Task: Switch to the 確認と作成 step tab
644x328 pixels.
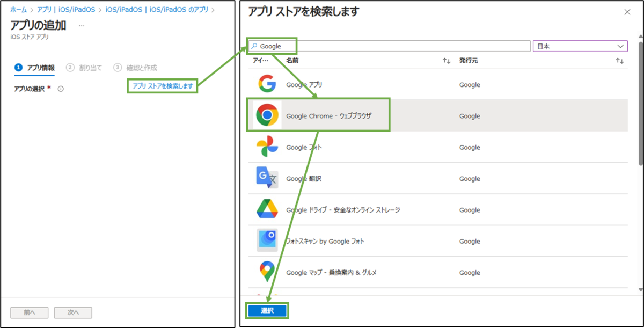Action: [135, 68]
